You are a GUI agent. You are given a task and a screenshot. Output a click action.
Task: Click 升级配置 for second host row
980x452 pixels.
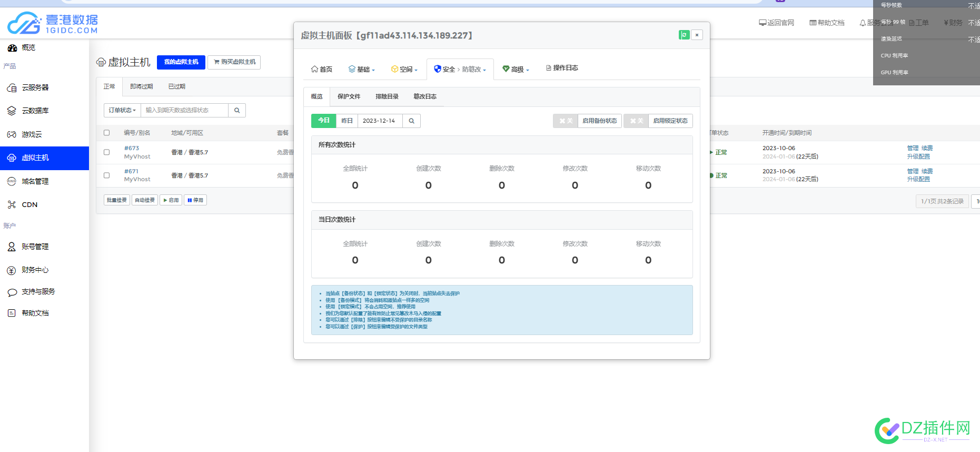[918, 179]
